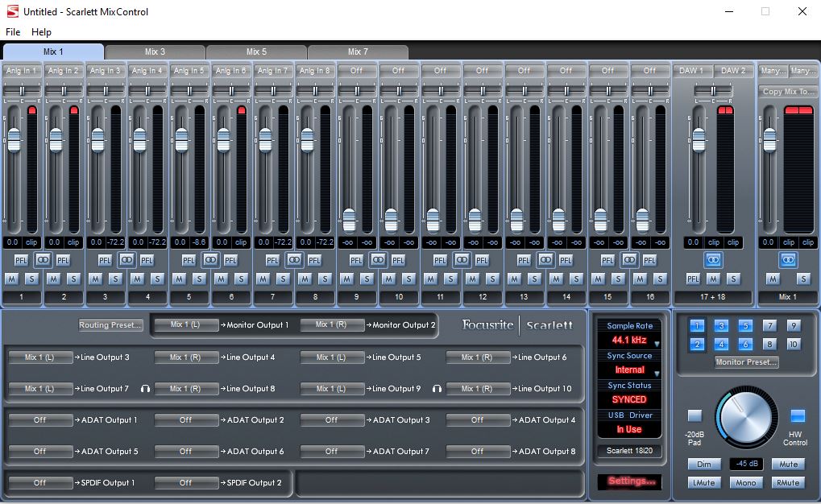821x504 pixels.
Task: Open the Anlg In 6 input source dropdown
Action: pos(231,71)
